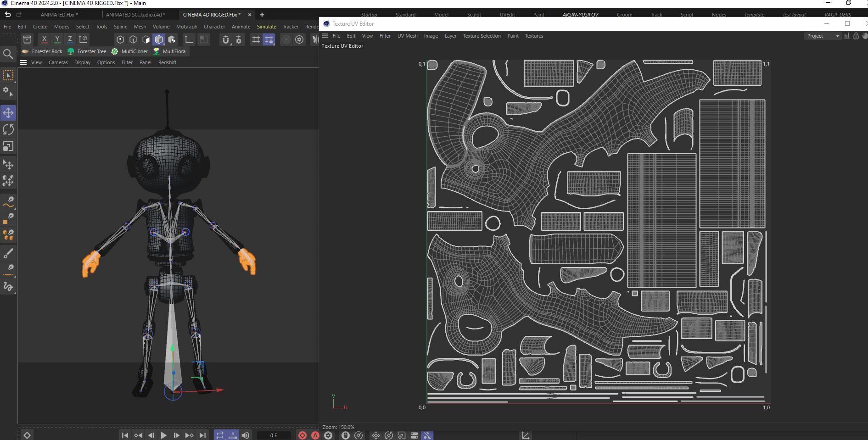
Task: Toggle the locked workplane icon
Action: pos(269,39)
